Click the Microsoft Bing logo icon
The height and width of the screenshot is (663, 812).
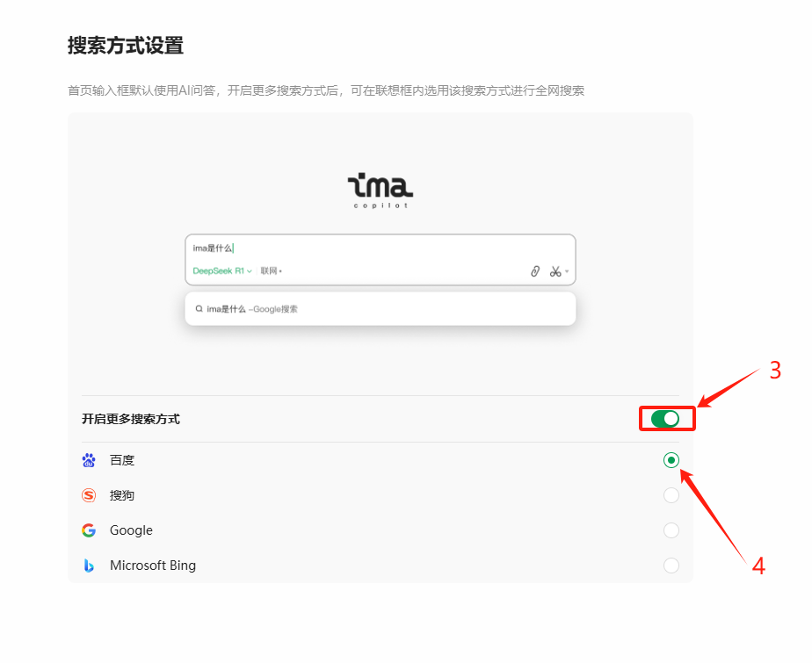[89, 566]
